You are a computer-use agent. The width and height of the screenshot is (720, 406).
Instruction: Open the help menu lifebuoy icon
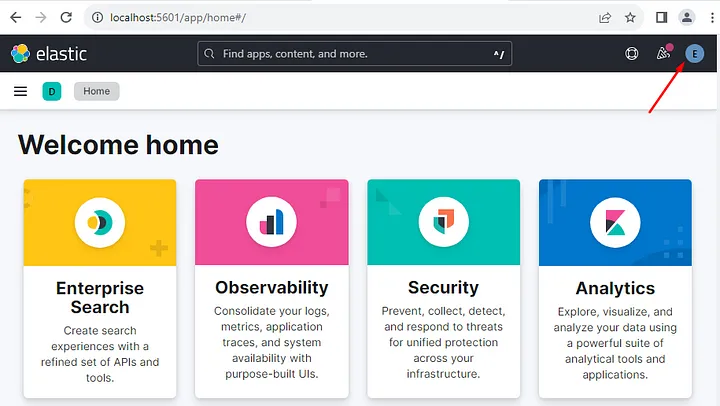(631, 54)
